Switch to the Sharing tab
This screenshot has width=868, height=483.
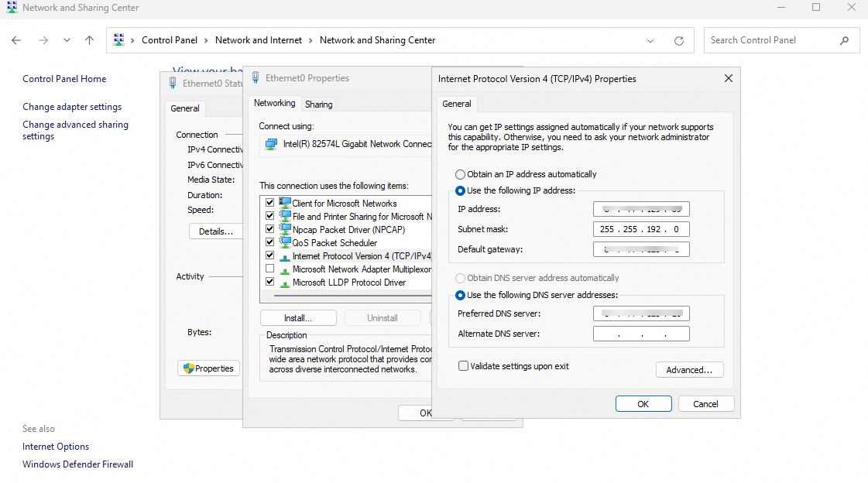319,104
